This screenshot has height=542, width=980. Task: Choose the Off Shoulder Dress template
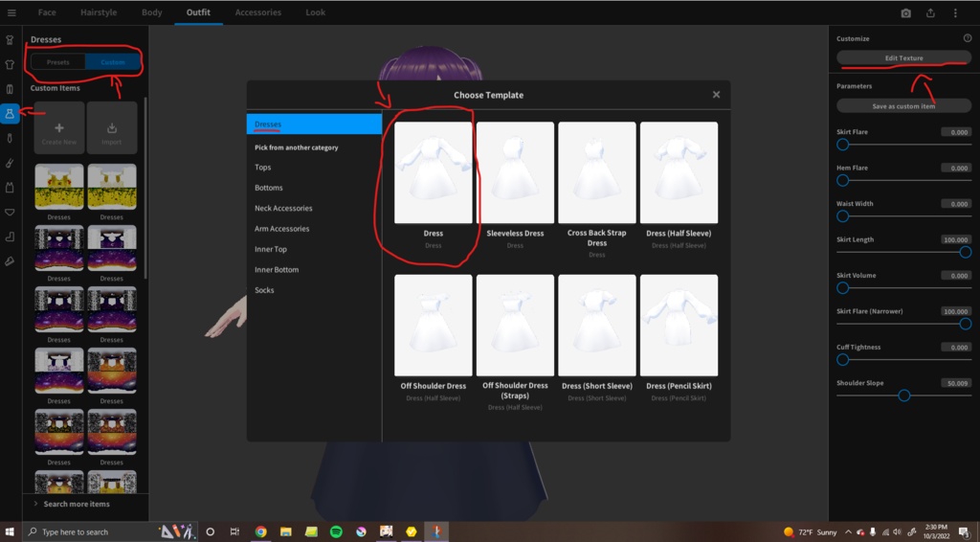click(434, 325)
